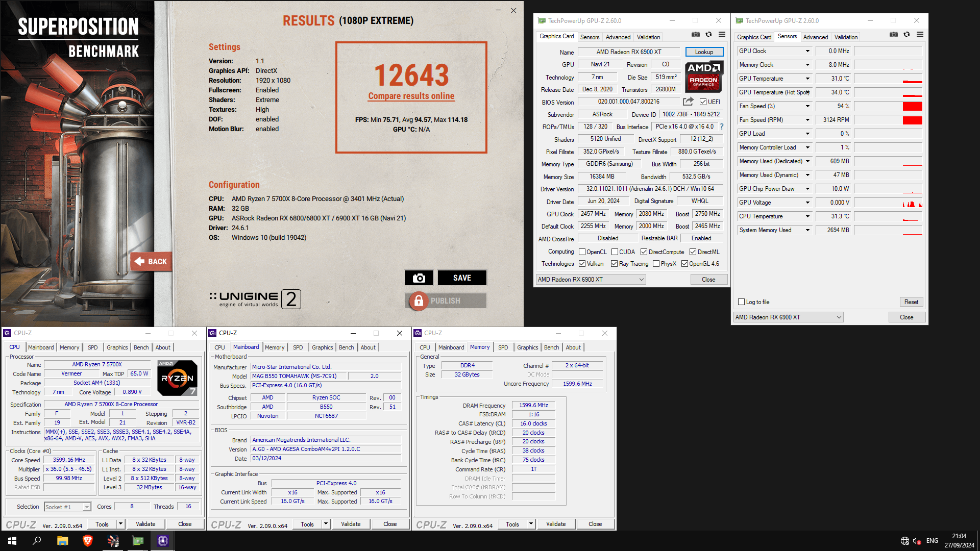Toggle the OpenCL checkbox

[582, 252]
